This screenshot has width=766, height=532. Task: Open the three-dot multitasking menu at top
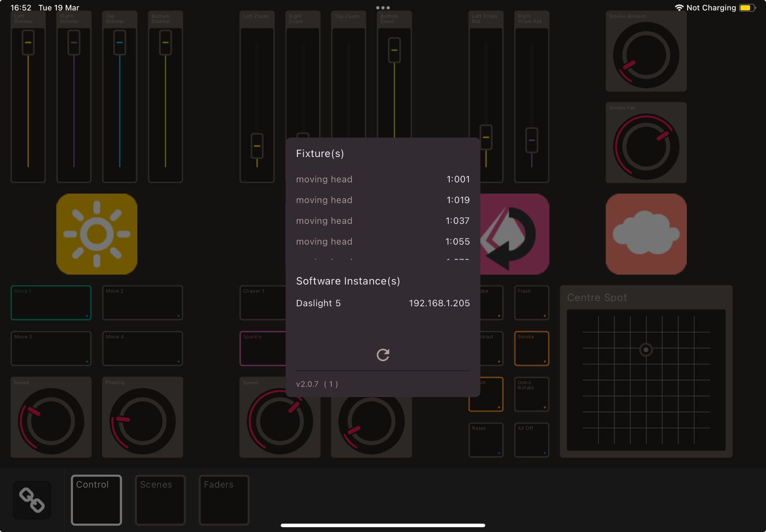pyautogui.click(x=383, y=7)
